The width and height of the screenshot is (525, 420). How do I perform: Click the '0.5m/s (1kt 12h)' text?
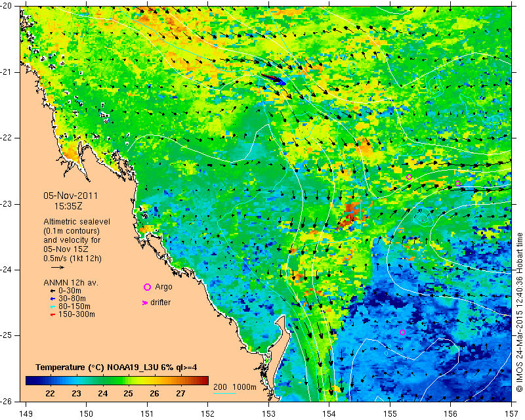point(72,258)
